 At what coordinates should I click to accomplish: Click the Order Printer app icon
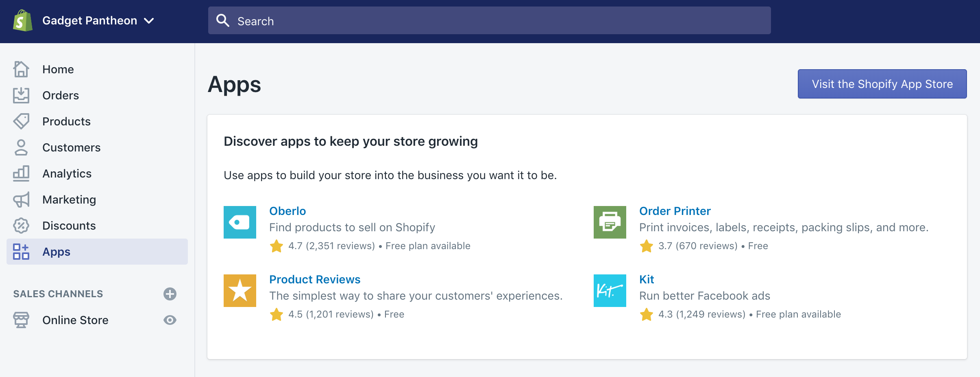610,222
